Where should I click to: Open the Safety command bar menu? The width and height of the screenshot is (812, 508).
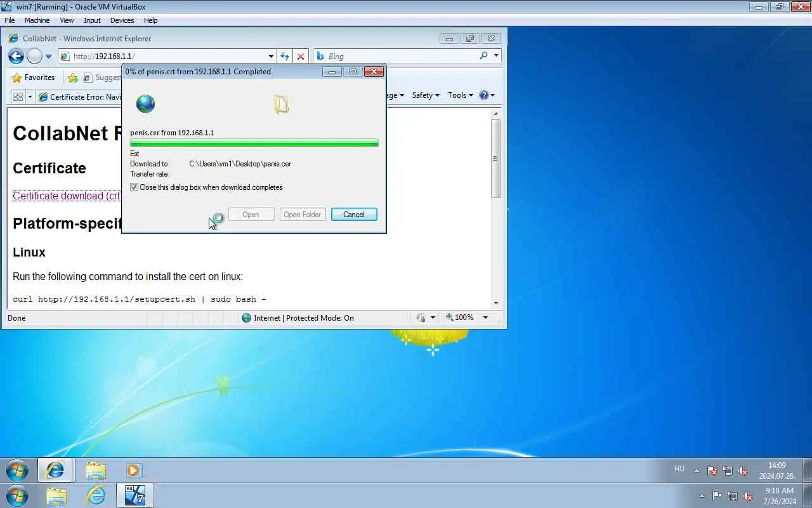426,95
